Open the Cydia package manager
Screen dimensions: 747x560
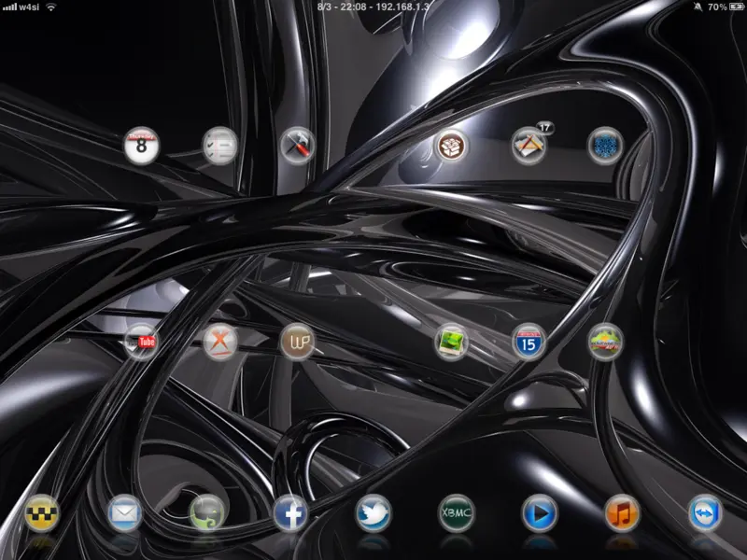pyautogui.click(x=452, y=145)
